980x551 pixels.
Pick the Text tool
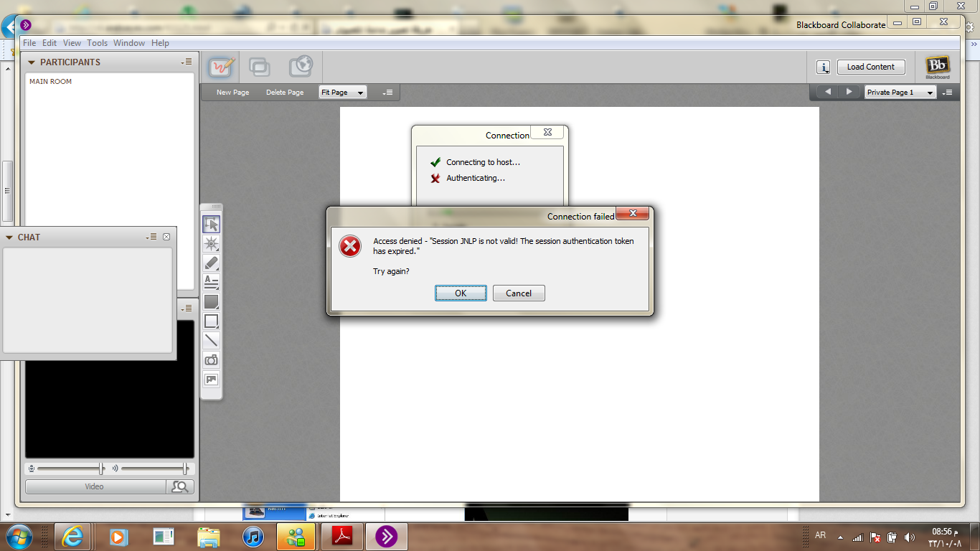(211, 282)
